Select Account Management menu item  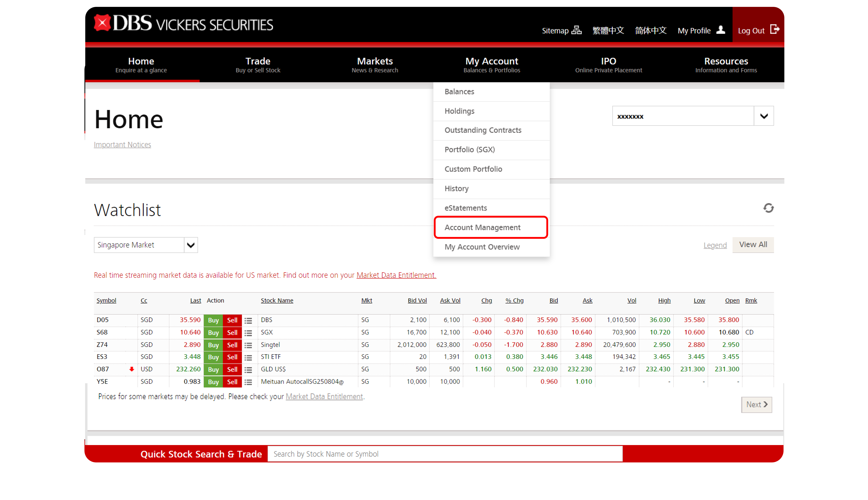pyautogui.click(x=491, y=227)
